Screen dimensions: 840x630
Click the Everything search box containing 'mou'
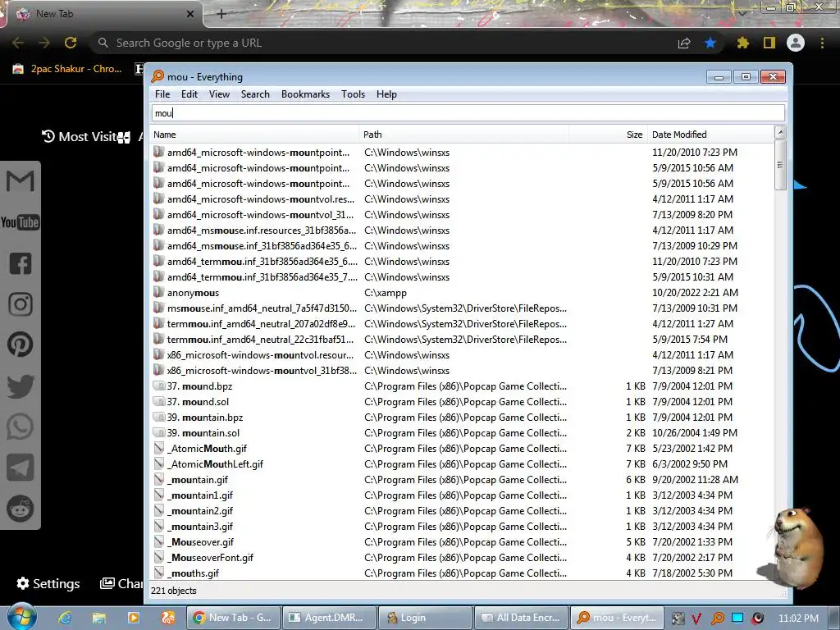click(468, 113)
